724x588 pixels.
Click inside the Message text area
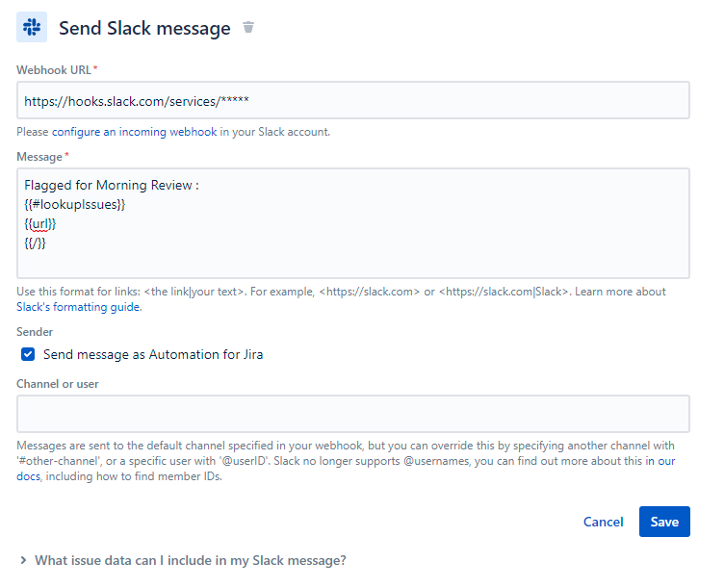(353, 223)
